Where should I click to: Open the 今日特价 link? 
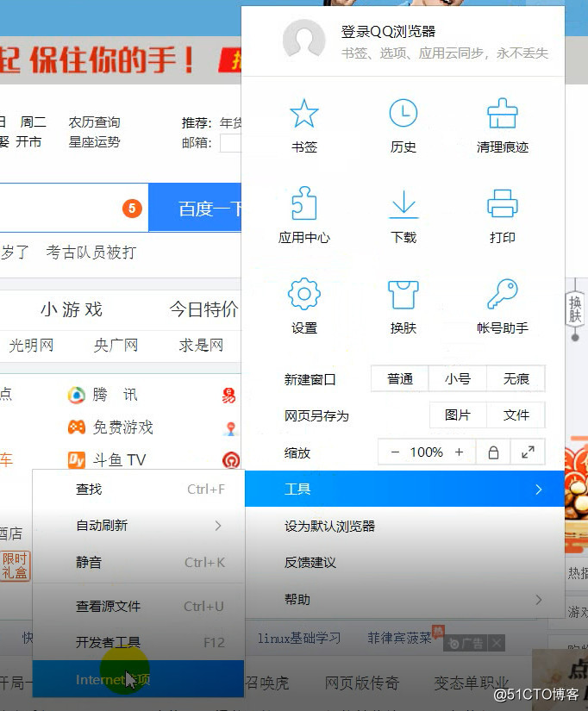click(203, 309)
